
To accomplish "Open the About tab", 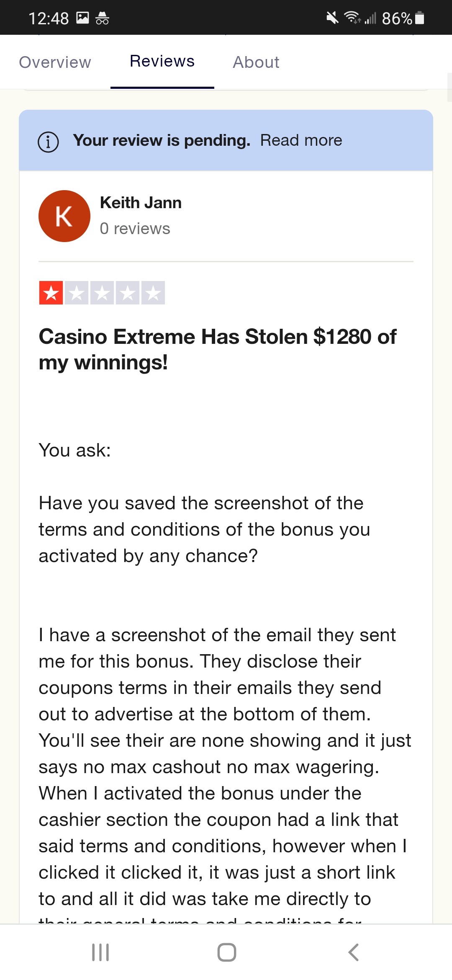I will pyautogui.click(x=256, y=62).
